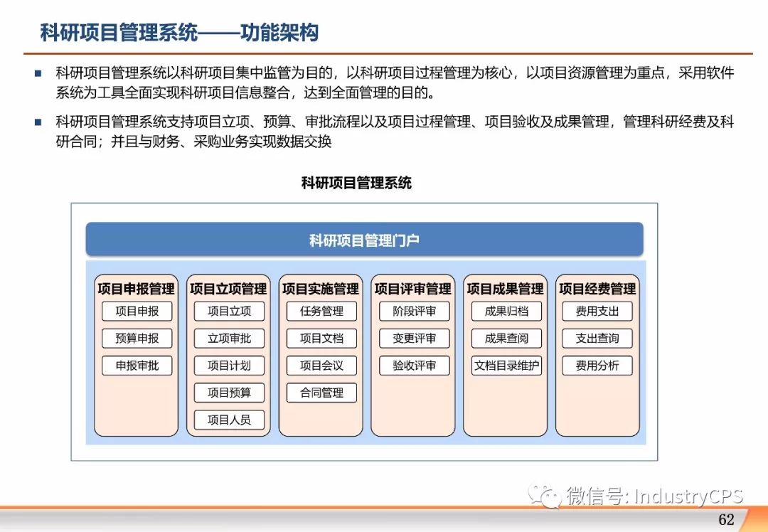Click the 文档目录维护 box
This screenshot has width=768, height=532.
pyautogui.click(x=506, y=366)
